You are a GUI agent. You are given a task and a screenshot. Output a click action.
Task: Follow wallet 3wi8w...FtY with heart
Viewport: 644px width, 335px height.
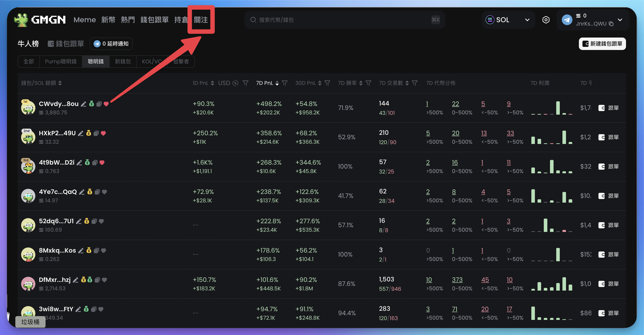tap(101, 309)
